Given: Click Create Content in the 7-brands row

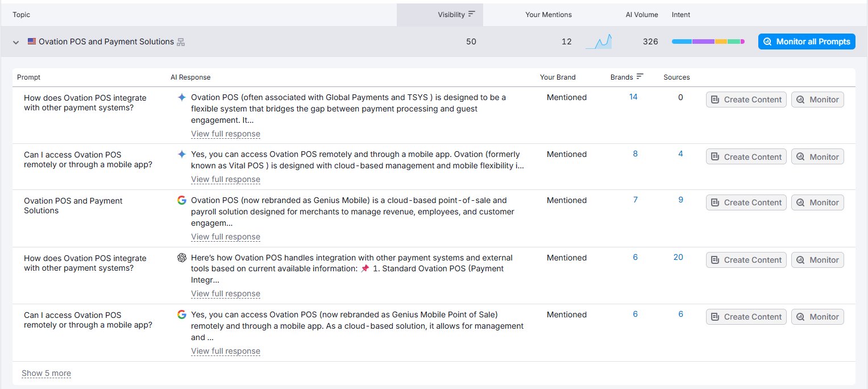Looking at the screenshot, I should (x=746, y=202).
